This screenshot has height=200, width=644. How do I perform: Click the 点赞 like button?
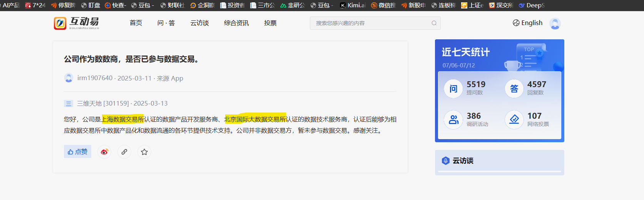(x=77, y=151)
